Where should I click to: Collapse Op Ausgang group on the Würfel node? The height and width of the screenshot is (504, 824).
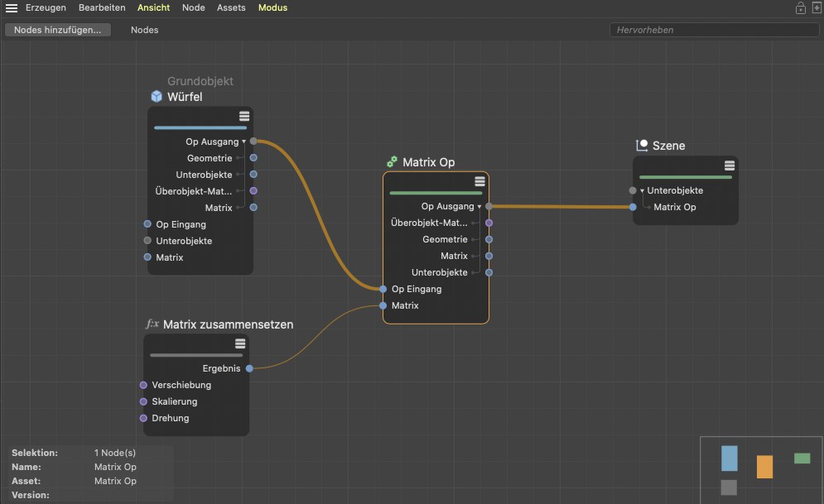pyautogui.click(x=243, y=142)
